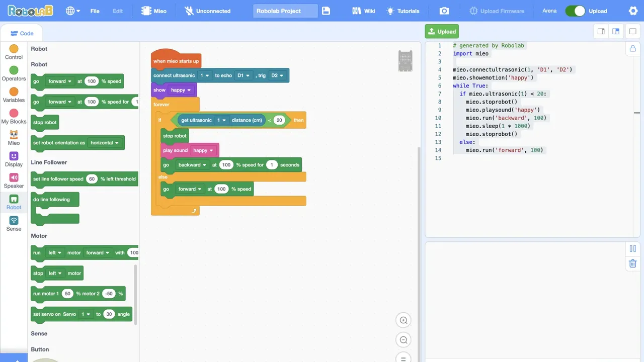The image size is (644, 362).
Task: Pause the console output
Action: click(x=633, y=248)
